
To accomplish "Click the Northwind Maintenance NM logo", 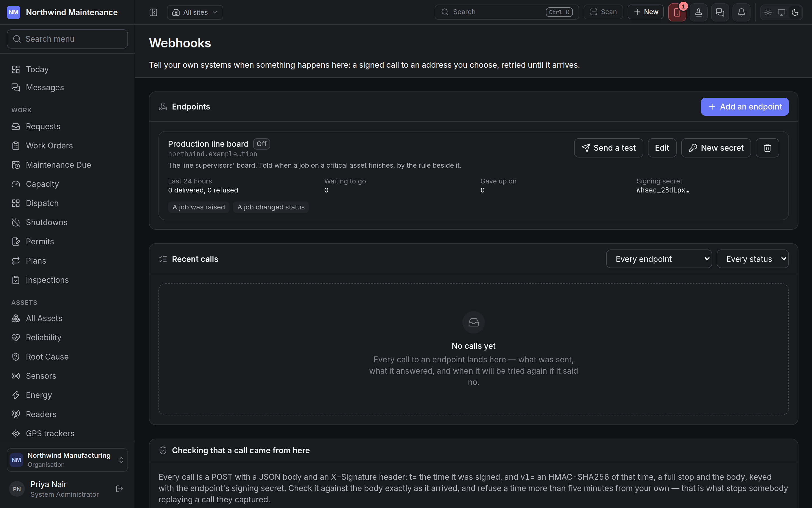I will tap(14, 12).
